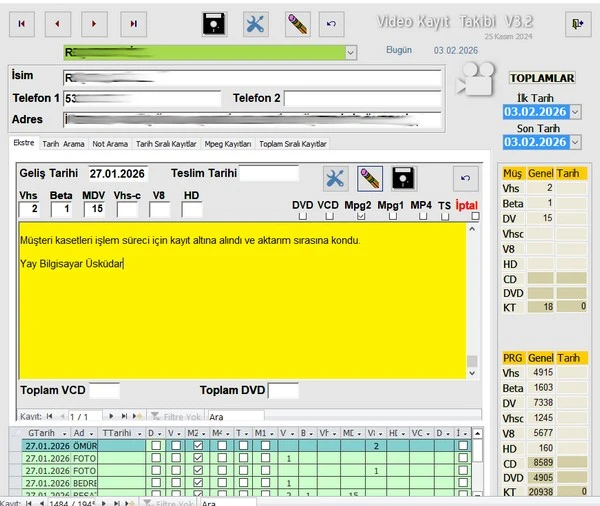Expand the Son Tarih date dropdown
Image resolution: width=600 pixels, height=506 pixels.
pyautogui.click(x=575, y=142)
